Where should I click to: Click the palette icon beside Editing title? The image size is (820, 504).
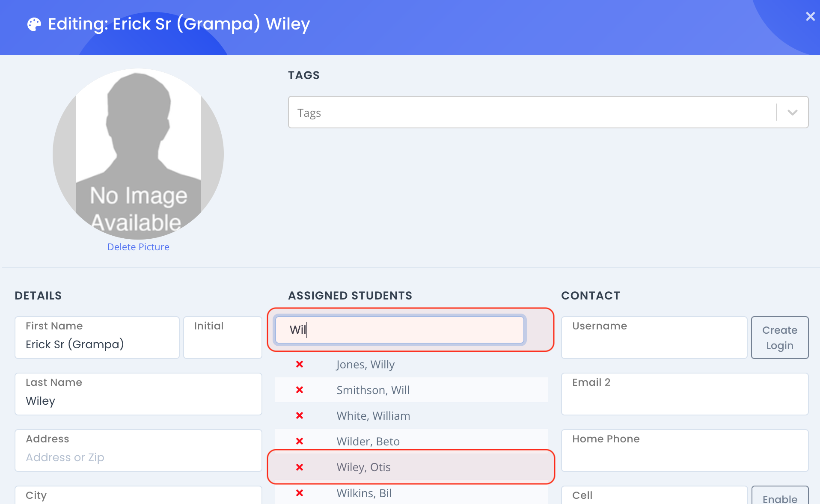(34, 24)
